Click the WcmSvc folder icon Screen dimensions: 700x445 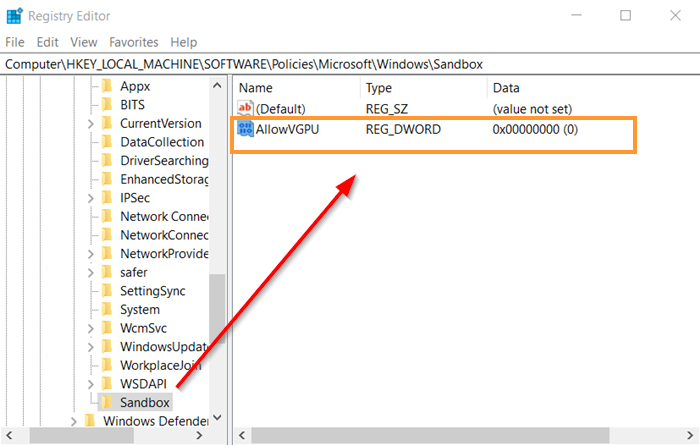107,328
